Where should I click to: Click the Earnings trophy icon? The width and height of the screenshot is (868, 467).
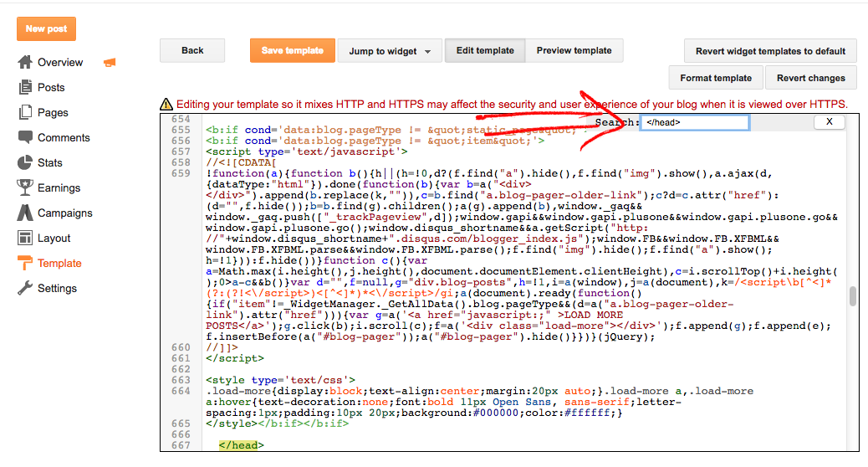coord(25,187)
